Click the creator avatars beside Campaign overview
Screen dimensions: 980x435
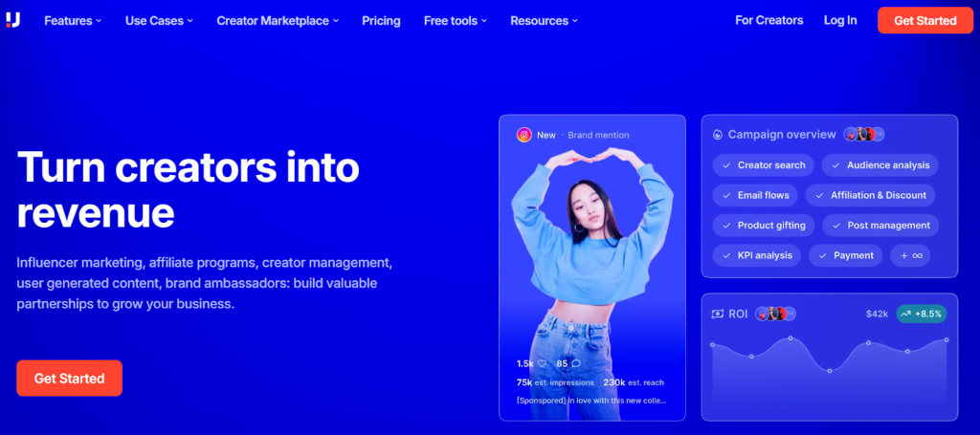click(x=864, y=134)
